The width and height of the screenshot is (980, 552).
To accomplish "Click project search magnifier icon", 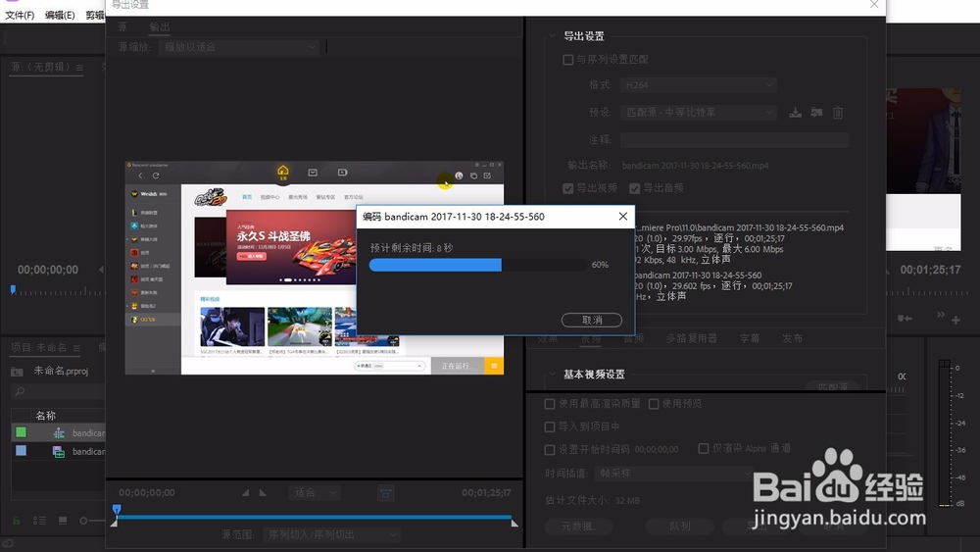I will coord(20,391).
